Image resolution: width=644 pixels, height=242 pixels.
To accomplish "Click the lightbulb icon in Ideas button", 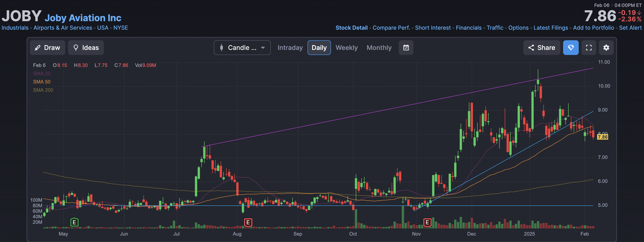I will point(76,48).
